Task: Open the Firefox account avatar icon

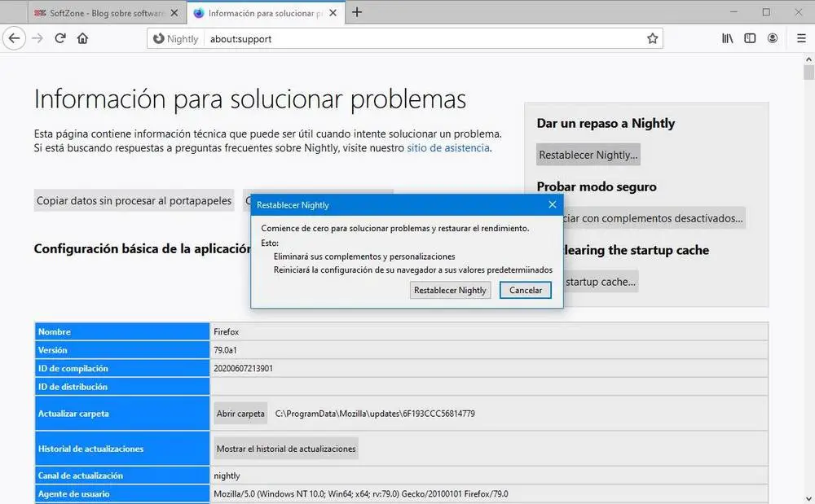Action: coord(773,38)
